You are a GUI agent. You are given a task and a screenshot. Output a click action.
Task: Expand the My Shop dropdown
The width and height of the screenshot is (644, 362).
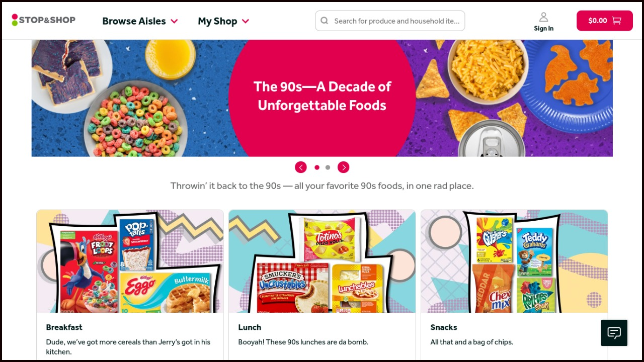coord(223,21)
